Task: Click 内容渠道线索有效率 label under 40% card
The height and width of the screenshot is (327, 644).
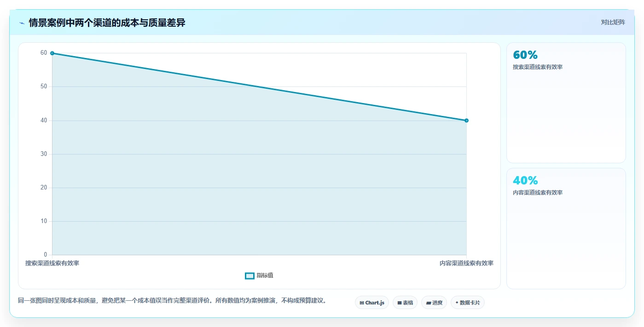Action: point(538,193)
